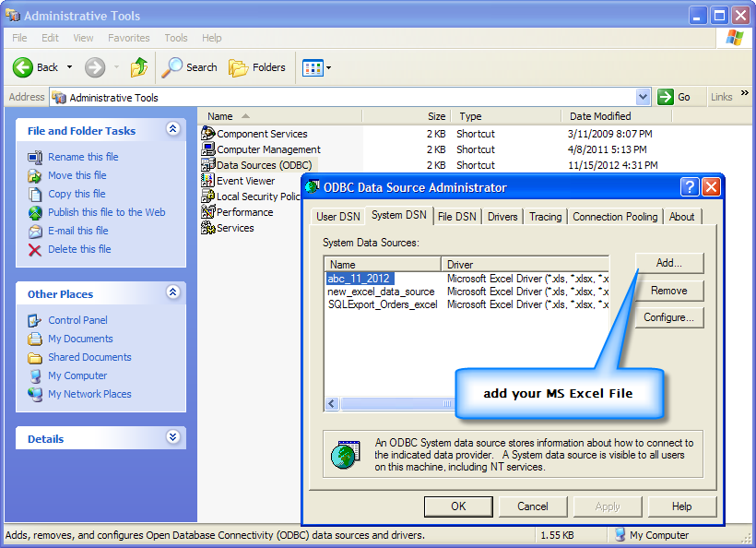This screenshot has width=756, height=548.
Task: Go up one folder level icon
Action: pyautogui.click(x=139, y=67)
